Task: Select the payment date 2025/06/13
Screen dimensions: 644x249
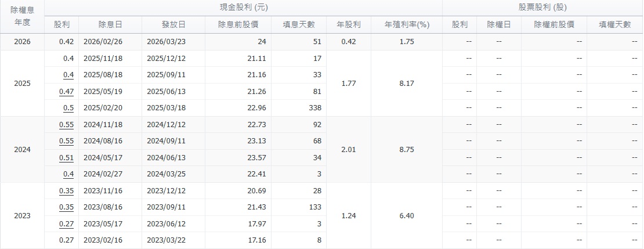Action: point(167,91)
